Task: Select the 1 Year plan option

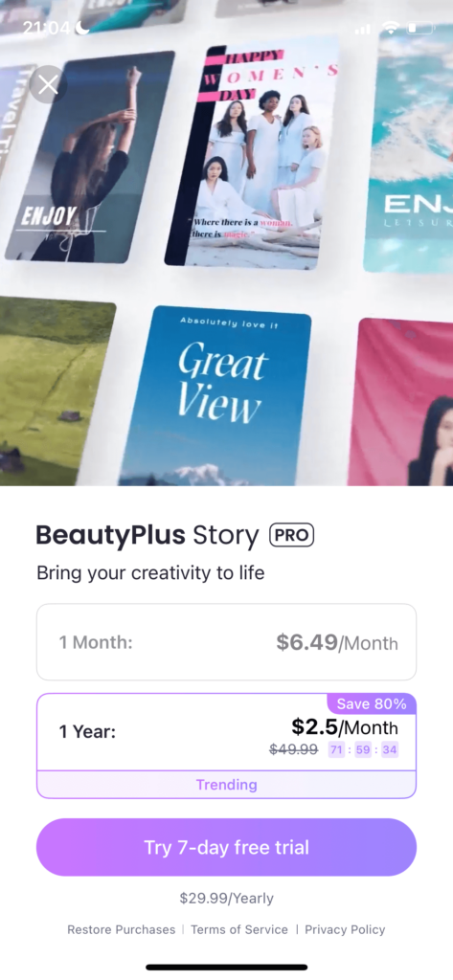Action: click(x=226, y=746)
